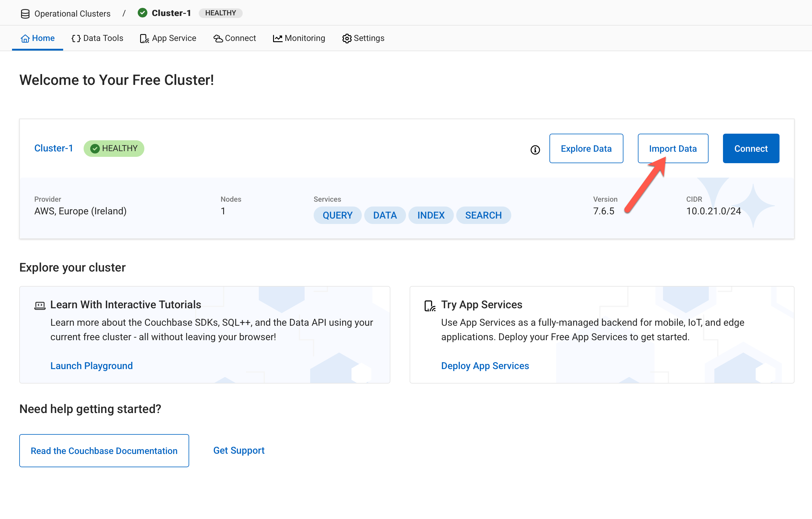Viewport: 812px width, 519px height.
Task: Open the Home tab
Action: click(37, 38)
